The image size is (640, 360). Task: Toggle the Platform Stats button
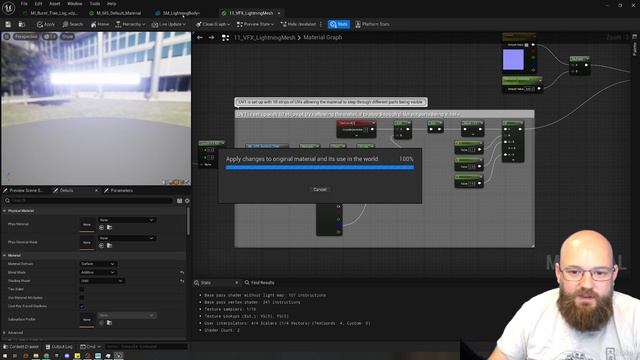click(372, 24)
